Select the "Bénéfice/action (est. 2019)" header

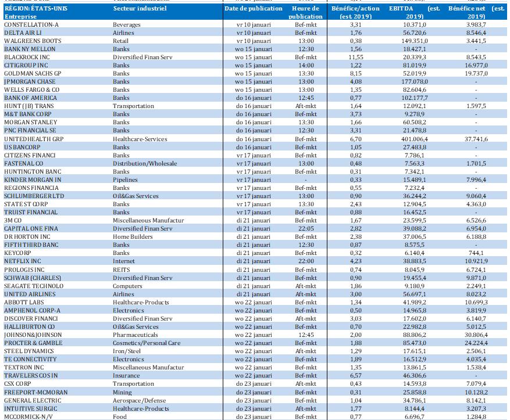pos(355,12)
